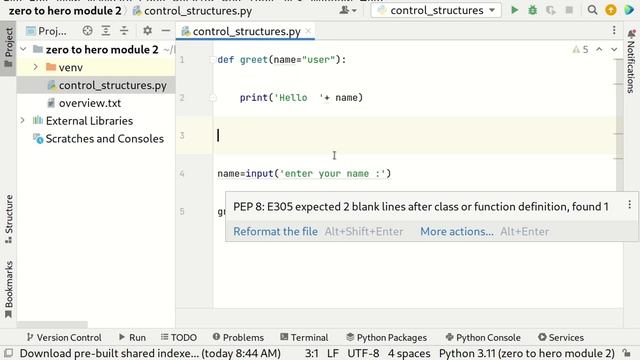Click More actions... link
This screenshot has width=640, height=360.
tap(457, 231)
